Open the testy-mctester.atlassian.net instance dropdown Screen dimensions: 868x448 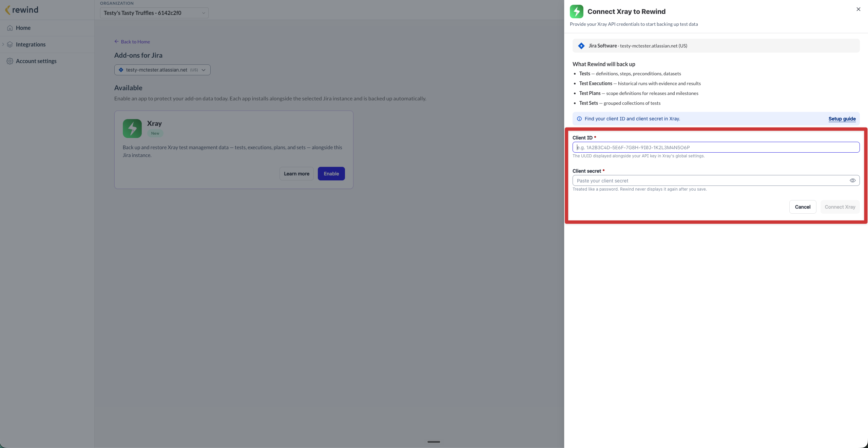pos(162,70)
